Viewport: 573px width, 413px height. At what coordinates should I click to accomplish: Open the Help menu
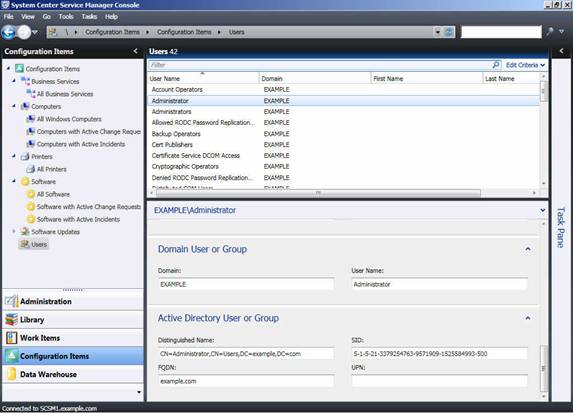tap(111, 16)
